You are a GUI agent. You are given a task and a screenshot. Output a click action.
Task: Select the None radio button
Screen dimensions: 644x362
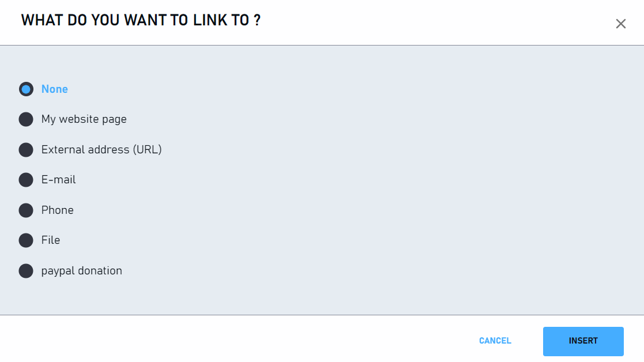[26, 89]
